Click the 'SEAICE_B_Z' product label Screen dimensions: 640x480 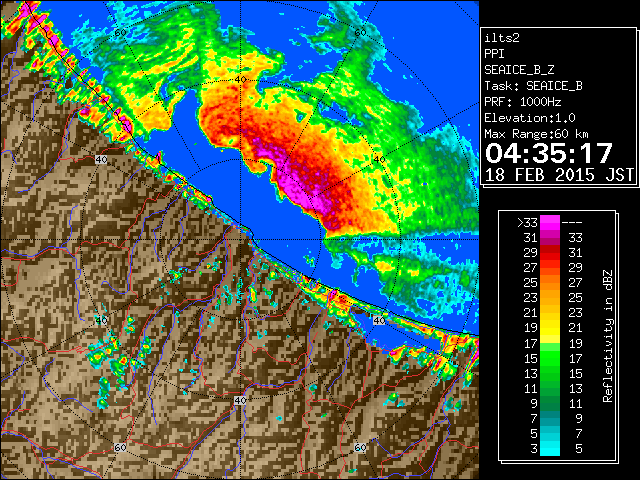point(519,70)
